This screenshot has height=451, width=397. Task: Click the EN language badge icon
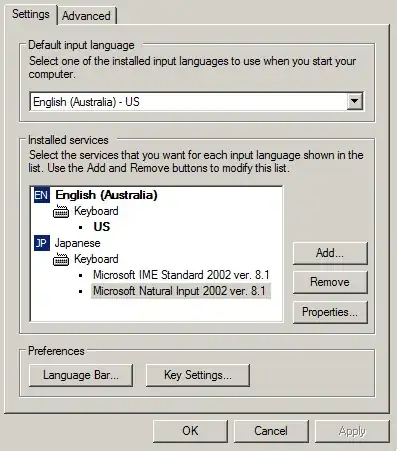(x=42, y=195)
